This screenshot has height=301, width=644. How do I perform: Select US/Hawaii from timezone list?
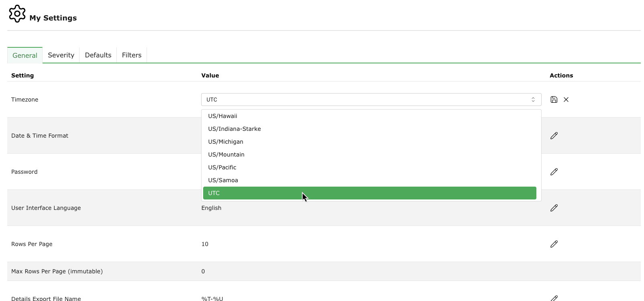coord(222,116)
